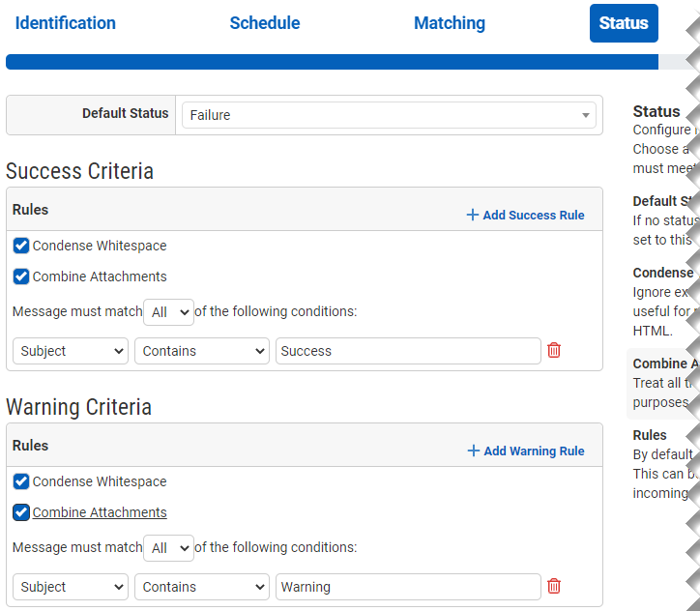Uncheck Combine Attachments under Success Criteria
The width and height of the screenshot is (700, 611).
[x=21, y=276]
